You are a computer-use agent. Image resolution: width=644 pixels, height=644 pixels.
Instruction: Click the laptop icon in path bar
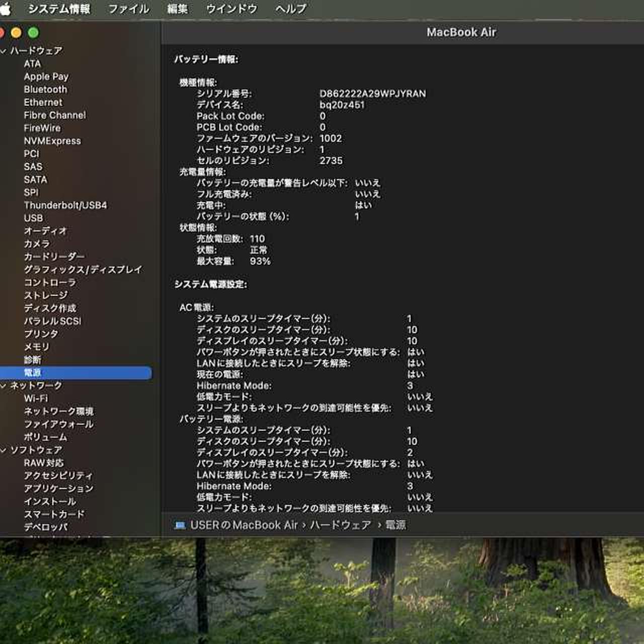[180, 525]
